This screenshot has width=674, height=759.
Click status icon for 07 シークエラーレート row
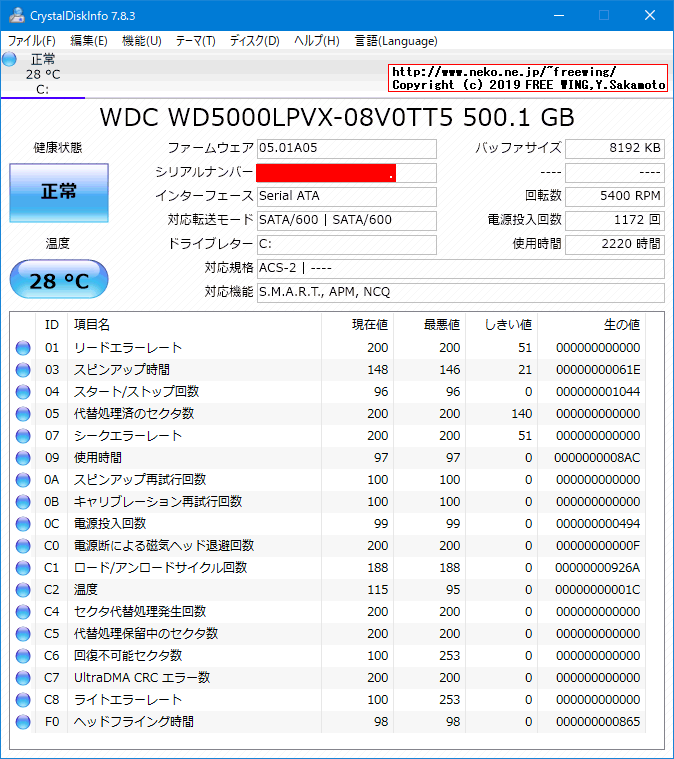click(x=23, y=436)
